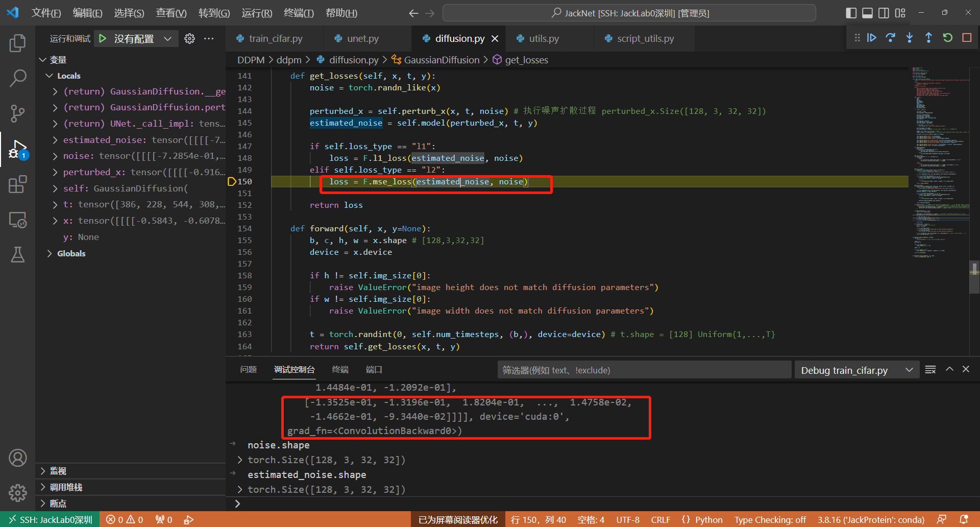Open launch.json via the gear icon
This screenshot has height=527, width=980.
tap(189, 38)
